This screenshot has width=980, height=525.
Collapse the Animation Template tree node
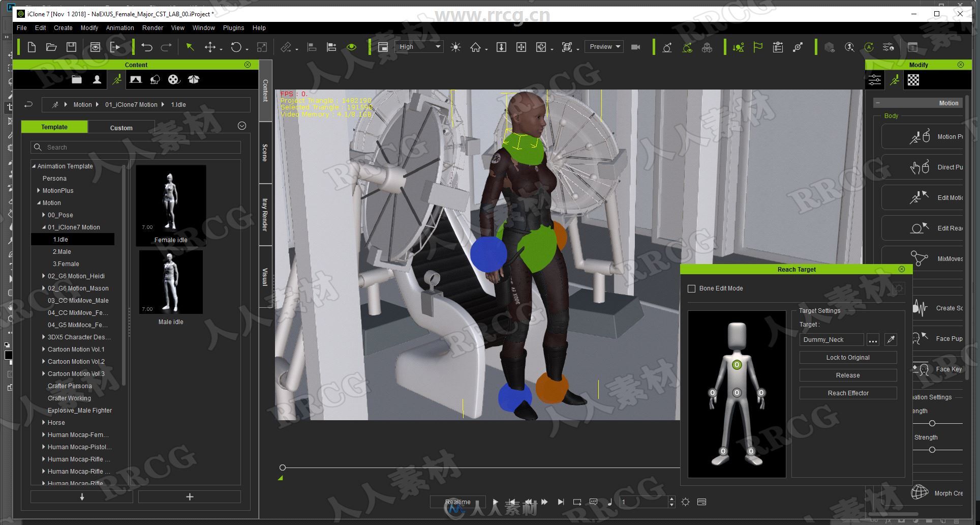[34, 166]
